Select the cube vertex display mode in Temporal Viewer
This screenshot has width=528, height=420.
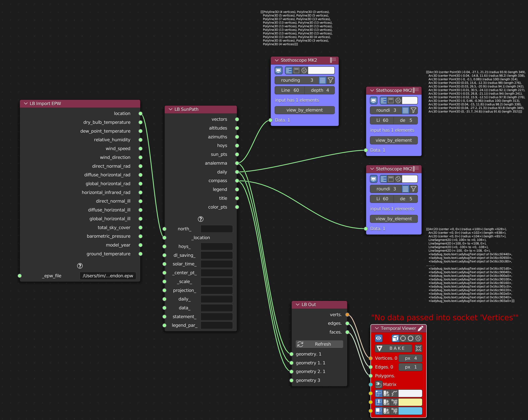tap(395, 338)
